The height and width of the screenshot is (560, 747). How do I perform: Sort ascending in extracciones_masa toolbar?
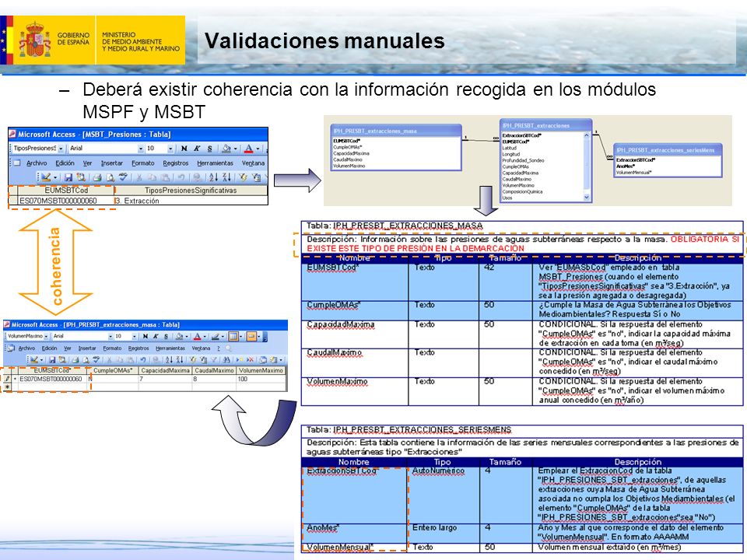click(169, 360)
